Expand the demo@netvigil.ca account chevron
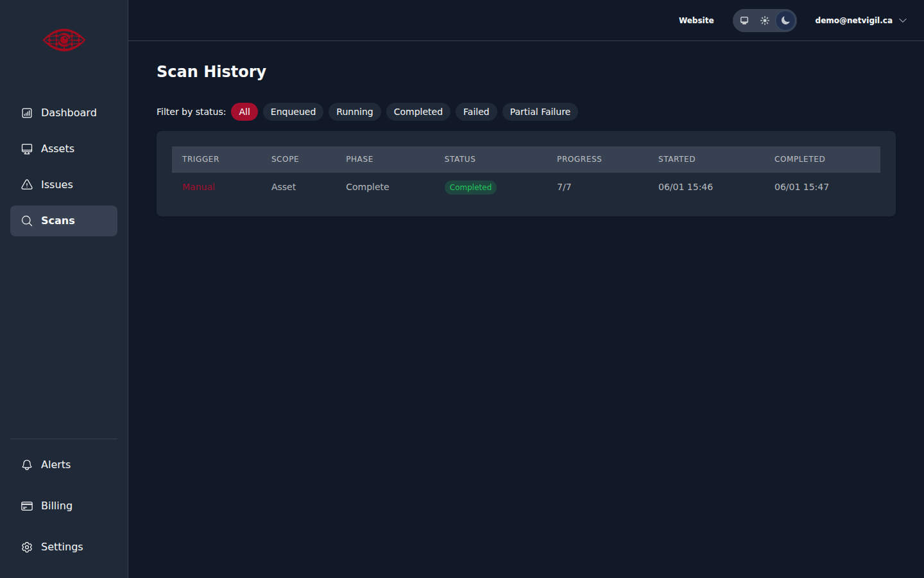The width and height of the screenshot is (924, 578). pos(903,21)
